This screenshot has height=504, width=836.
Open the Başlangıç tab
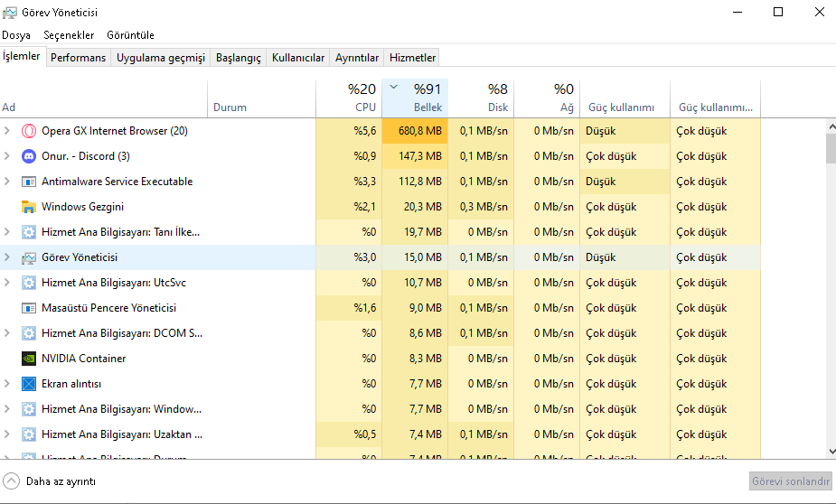tap(238, 58)
